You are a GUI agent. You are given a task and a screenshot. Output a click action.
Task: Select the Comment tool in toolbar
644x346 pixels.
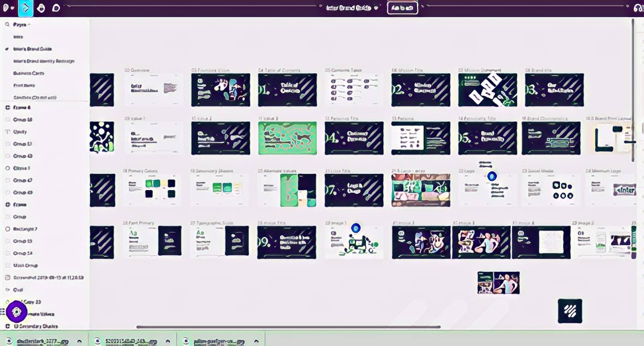(x=56, y=8)
